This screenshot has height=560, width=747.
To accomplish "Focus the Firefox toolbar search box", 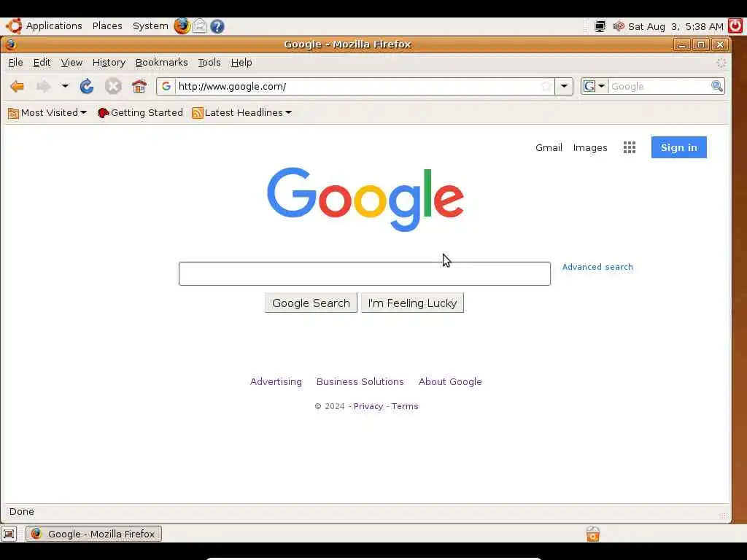I will (x=659, y=86).
